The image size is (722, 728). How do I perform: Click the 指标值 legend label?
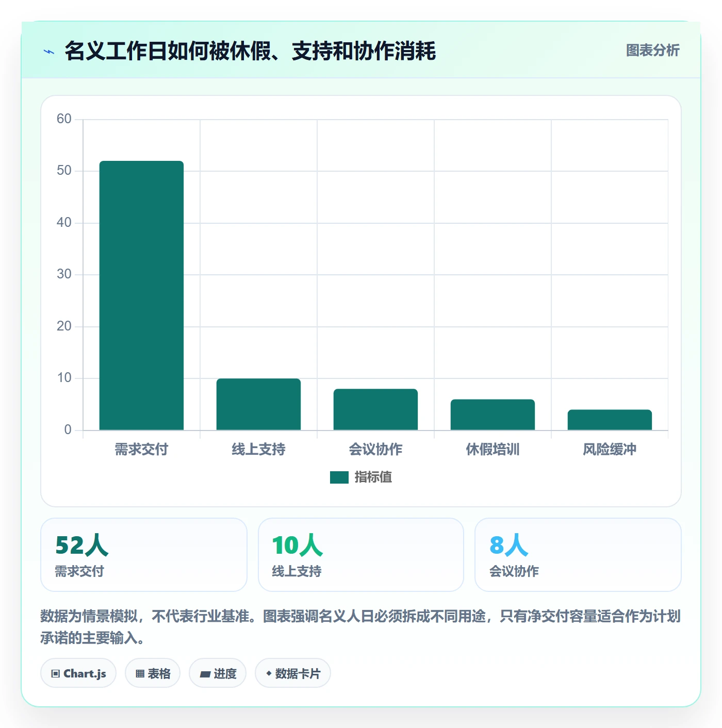click(x=373, y=477)
